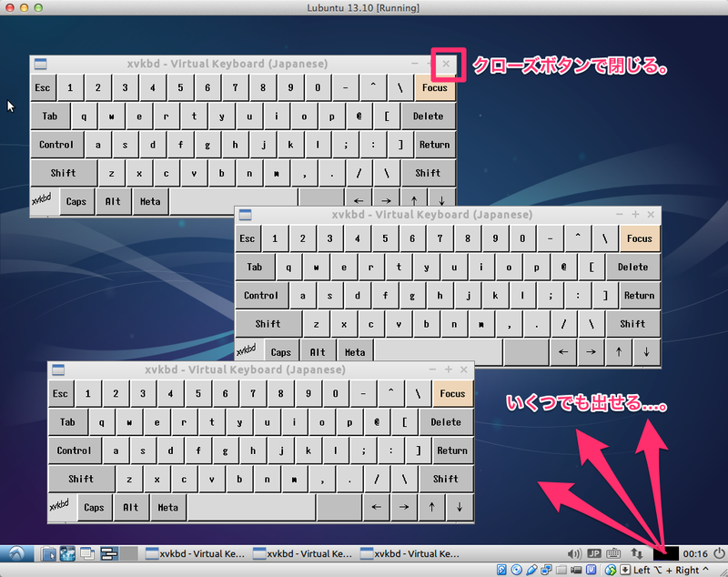Switch to the first xvkbd taskbar entry
This screenshot has height=577, width=728.
(x=196, y=553)
